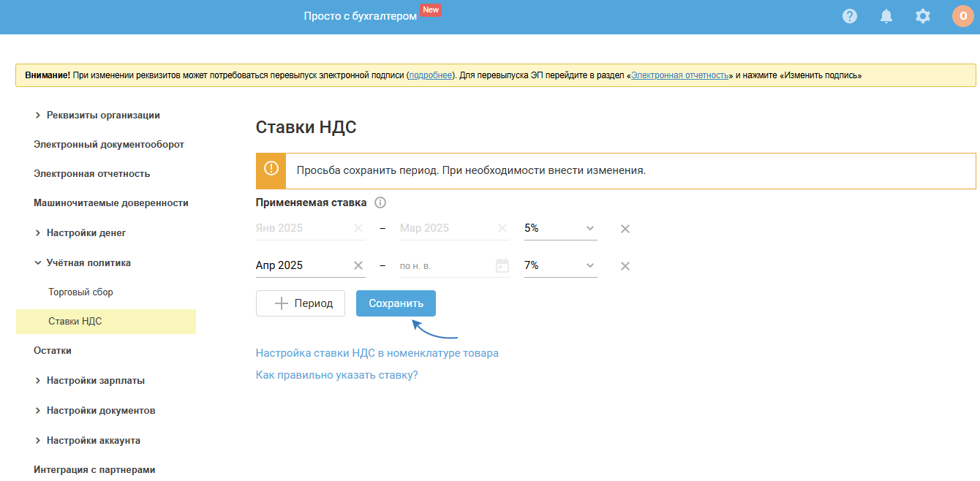Clear the Янв 2025 start date

pyautogui.click(x=358, y=228)
